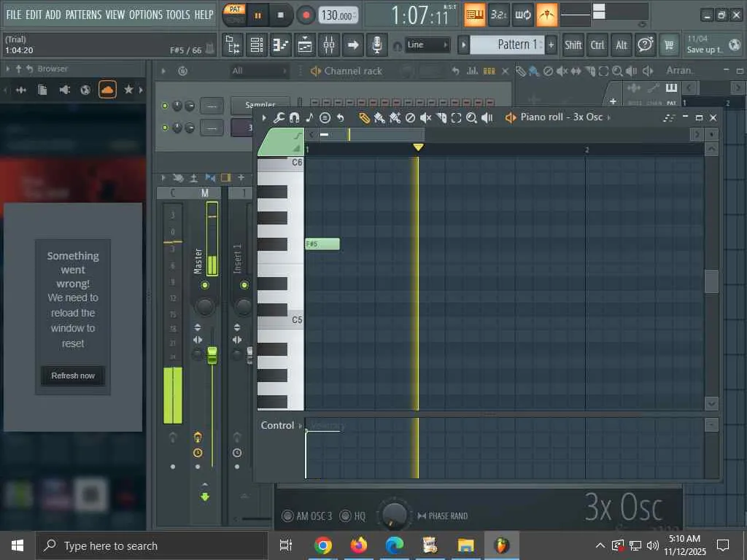The image size is (747, 560).
Task: Open the mixer menu arrow
Action: pos(163,178)
